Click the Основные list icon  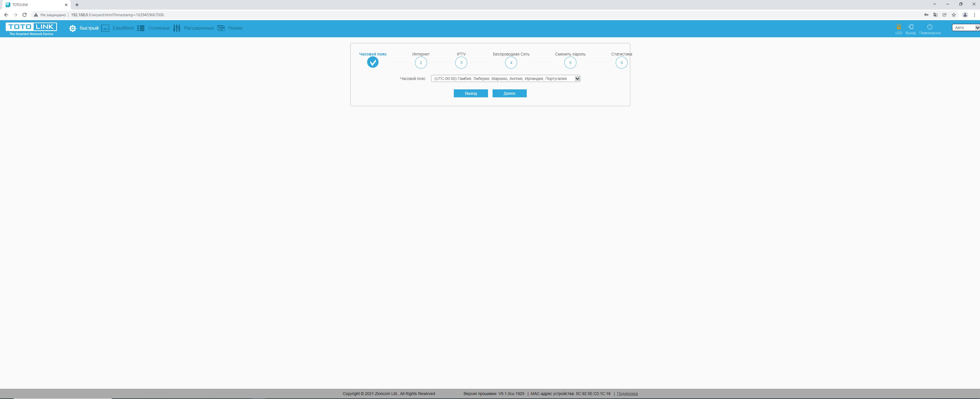141,28
